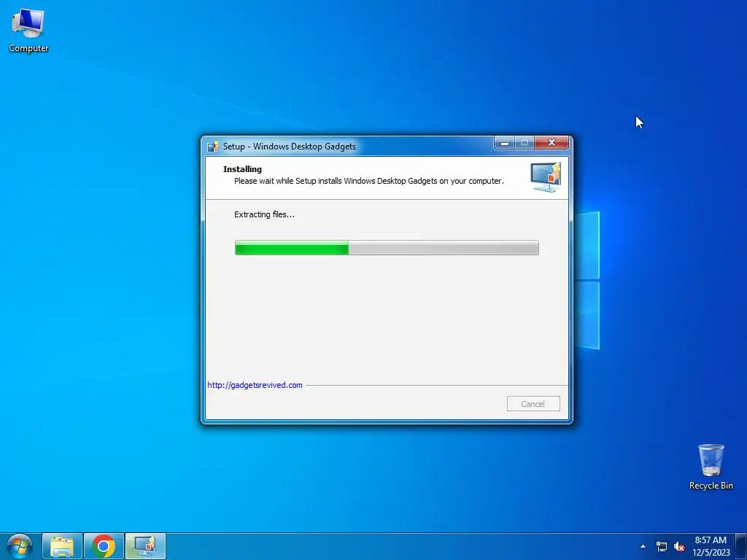Click the 'Installing' heading text
Screen dimensions: 747x560
pos(242,169)
